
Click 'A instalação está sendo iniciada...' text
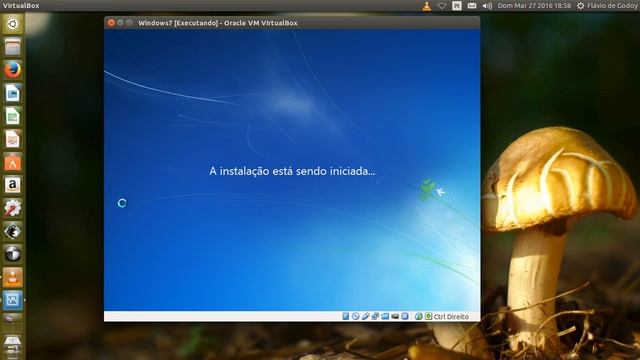point(292,171)
